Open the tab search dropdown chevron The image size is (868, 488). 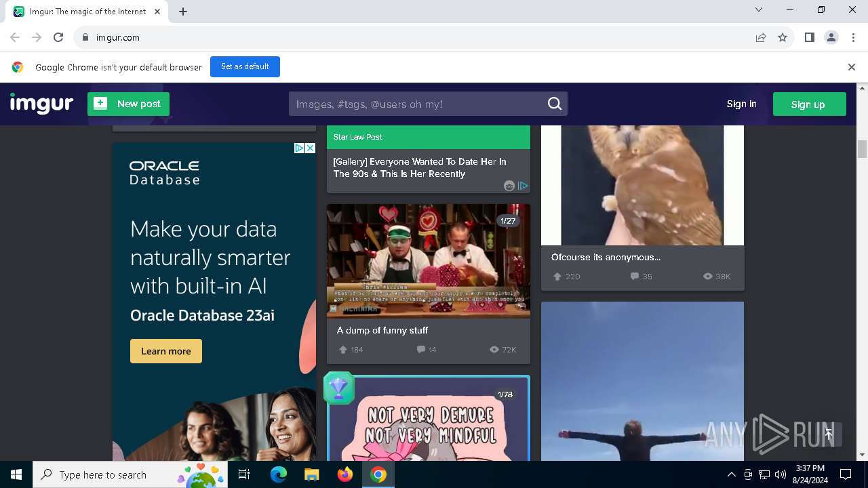(x=759, y=9)
